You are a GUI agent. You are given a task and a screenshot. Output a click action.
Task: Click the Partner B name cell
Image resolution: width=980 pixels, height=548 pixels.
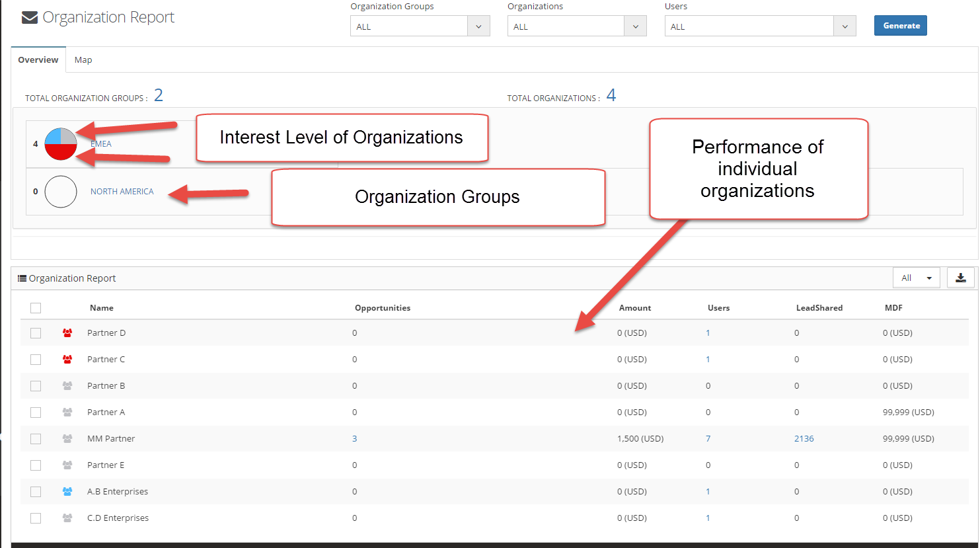(x=106, y=386)
